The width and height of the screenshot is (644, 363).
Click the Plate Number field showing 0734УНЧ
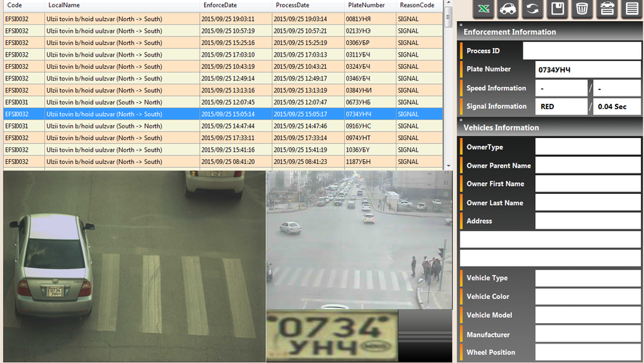point(587,70)
